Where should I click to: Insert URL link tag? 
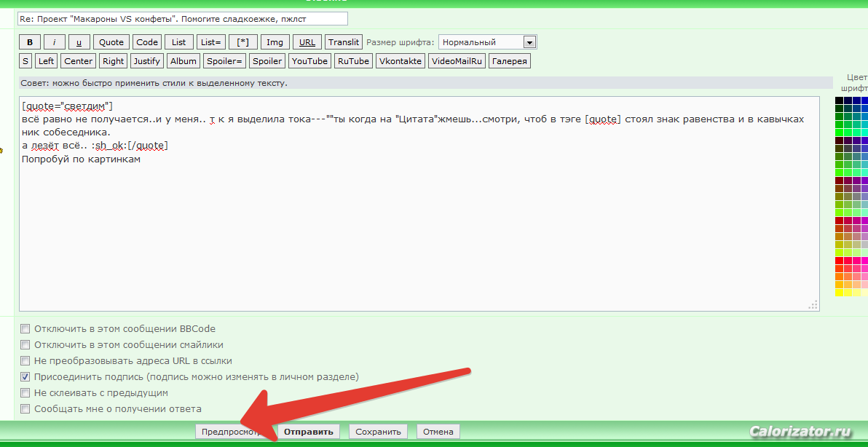coord(307,42)
